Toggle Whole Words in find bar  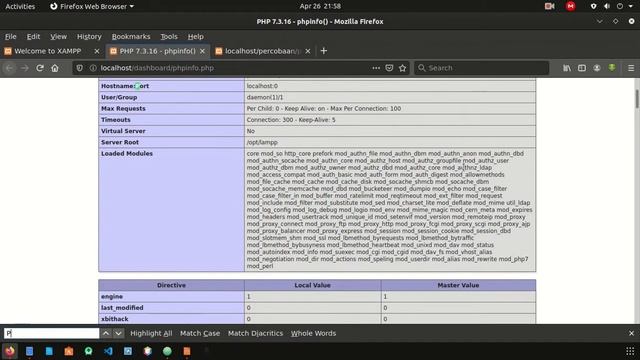[x=313, y=333]
